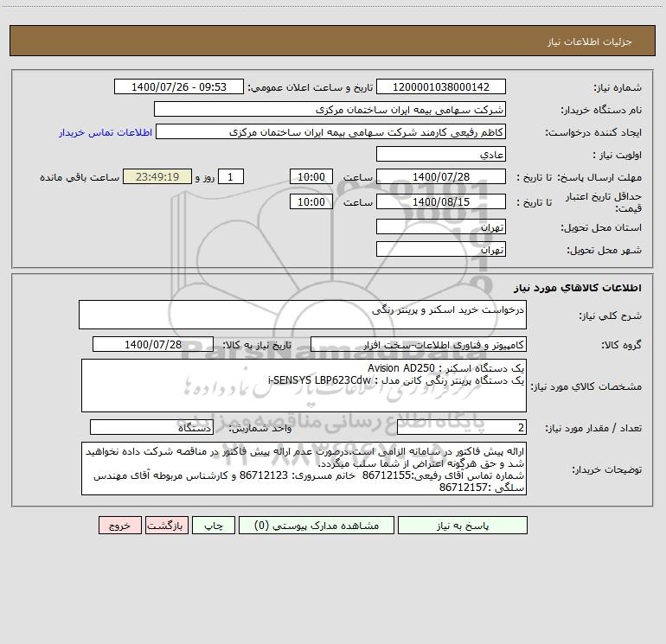Click the text i-SENSYS LBP623Cdw
This screenshot has width=666, height=644.
click(x=320, y=380)
